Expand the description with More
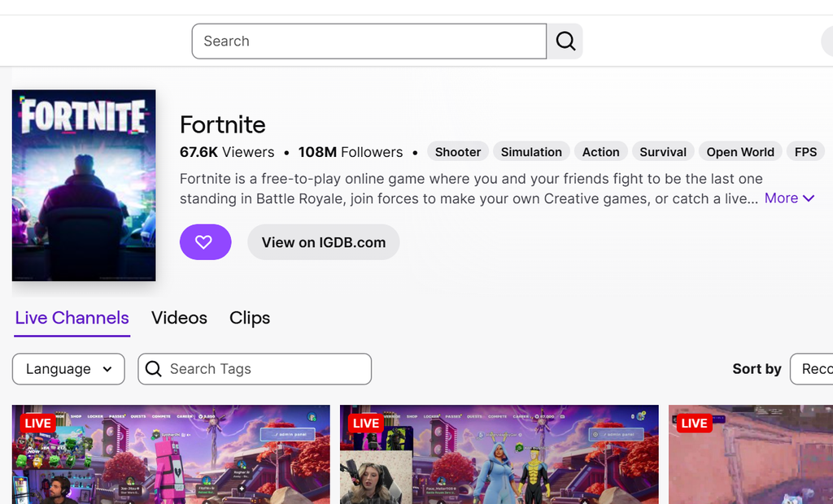This screenshot has height=504, width=833. point(789,198)
